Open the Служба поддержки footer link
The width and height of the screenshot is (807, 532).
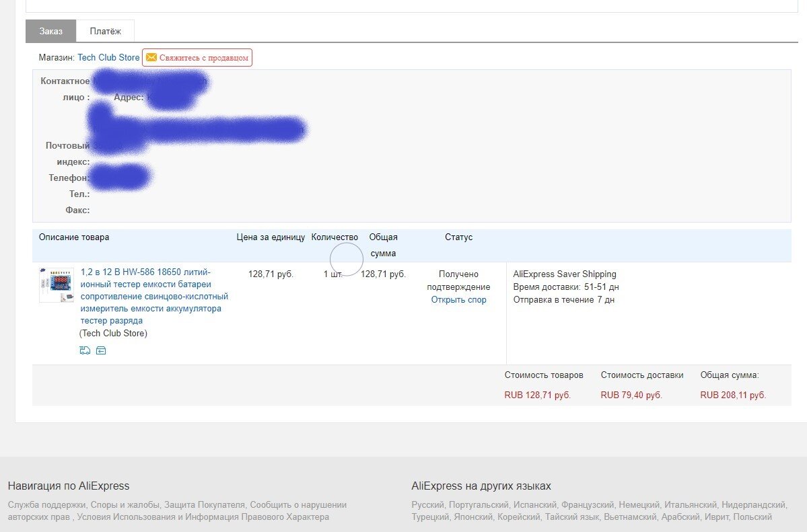[x=48, y=504]
